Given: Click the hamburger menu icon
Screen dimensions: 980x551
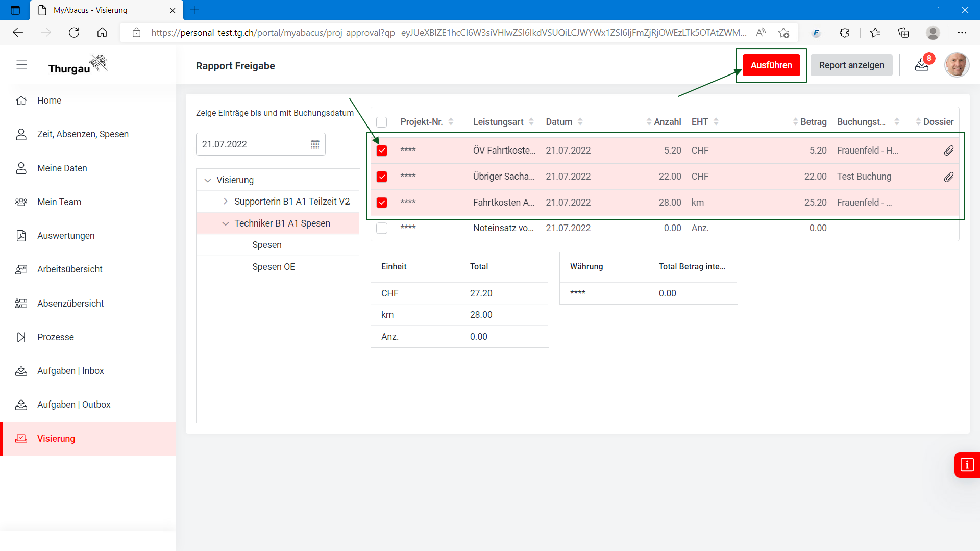Looking at the screenshot, I should (21, 65).
